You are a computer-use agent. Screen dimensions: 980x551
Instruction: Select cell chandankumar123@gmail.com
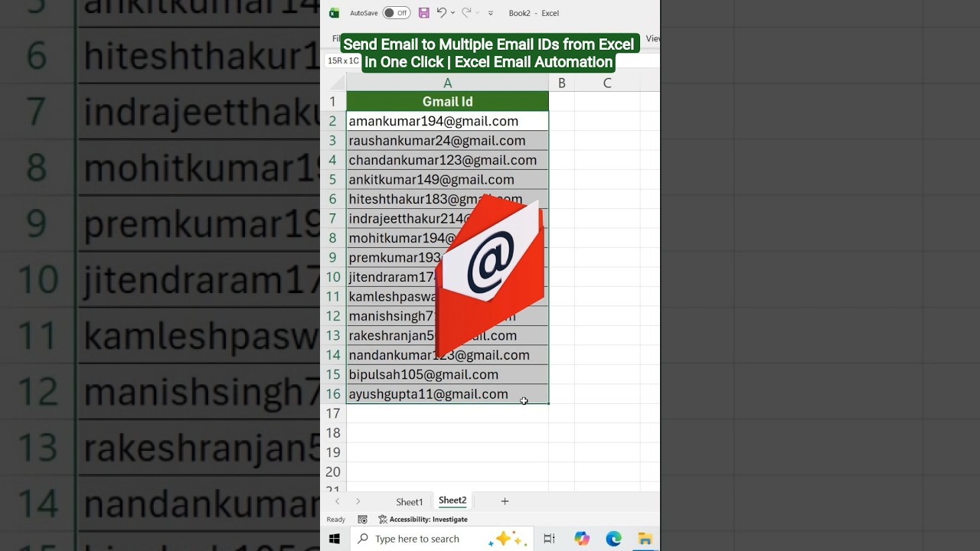coord(447,160)
